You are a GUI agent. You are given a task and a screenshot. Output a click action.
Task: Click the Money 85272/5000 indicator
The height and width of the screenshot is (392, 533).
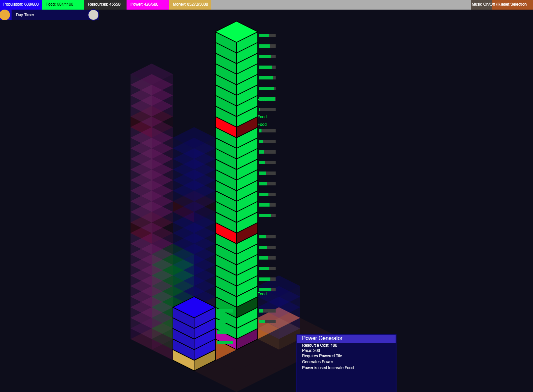point(190,4)
